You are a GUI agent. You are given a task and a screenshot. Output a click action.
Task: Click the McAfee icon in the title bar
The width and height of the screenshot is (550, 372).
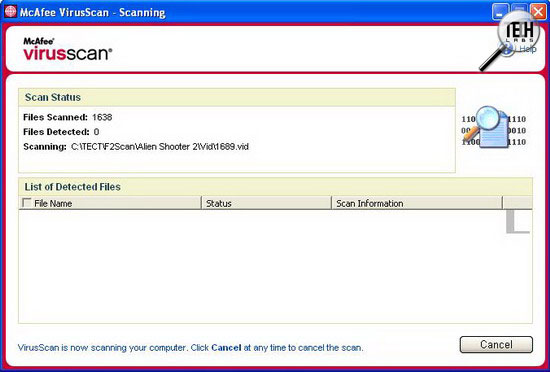point(11,12)
